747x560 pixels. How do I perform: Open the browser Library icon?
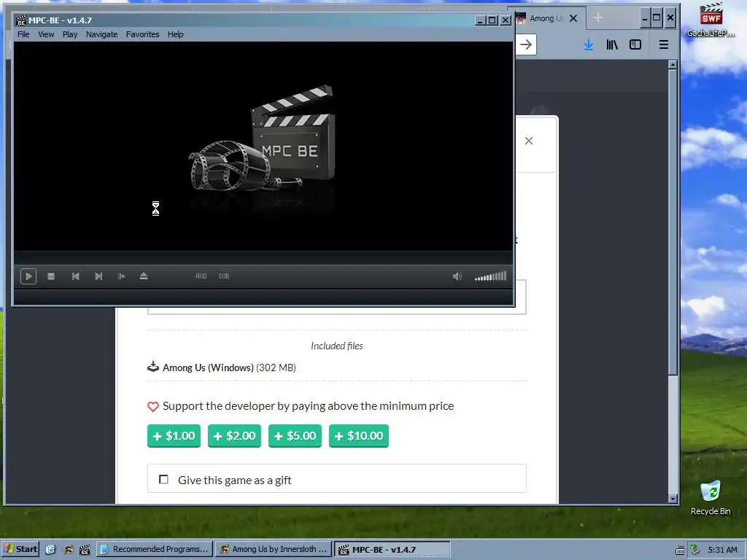tap(612, 44)
